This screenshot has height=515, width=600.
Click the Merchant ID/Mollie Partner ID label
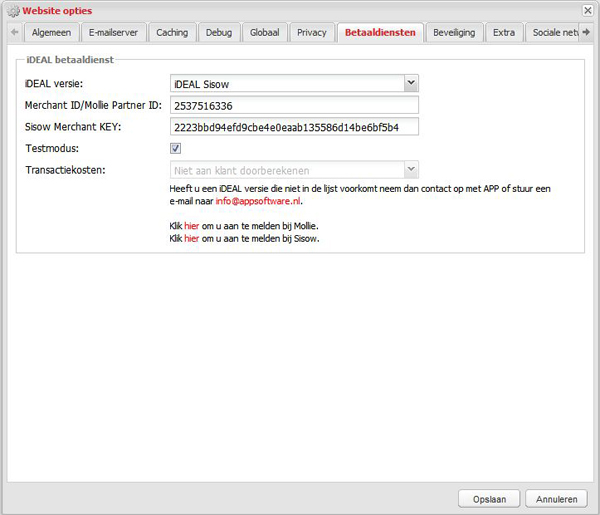click(x=93, y=105)
